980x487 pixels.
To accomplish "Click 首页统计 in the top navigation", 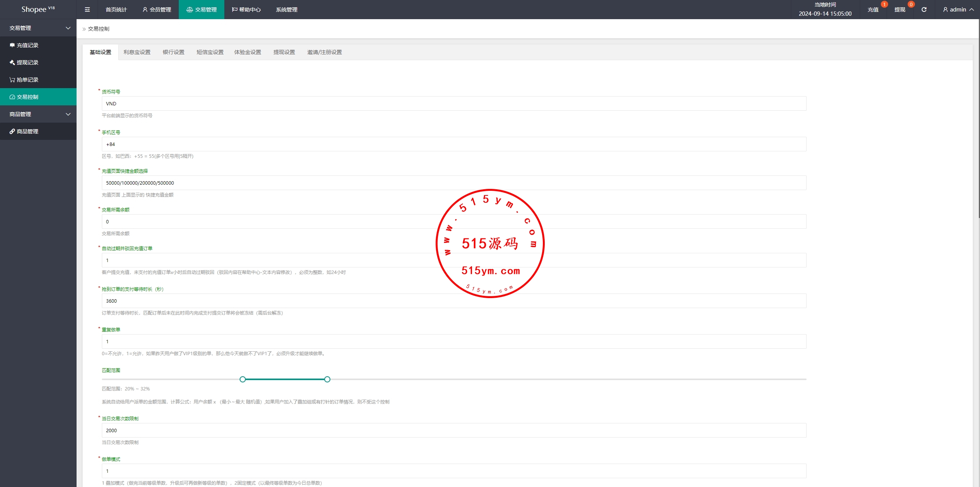I will click(x=116, y=10).
